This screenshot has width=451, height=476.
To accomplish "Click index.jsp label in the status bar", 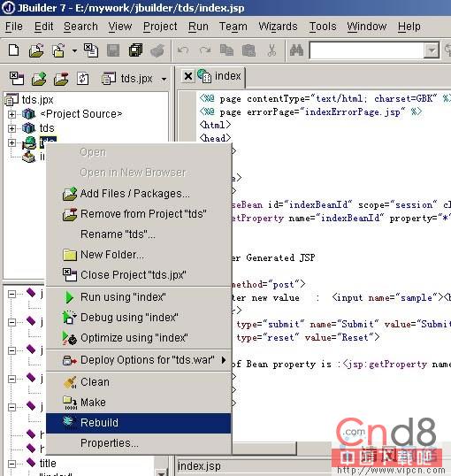I will pyautogui.click(x=199, y=466).
